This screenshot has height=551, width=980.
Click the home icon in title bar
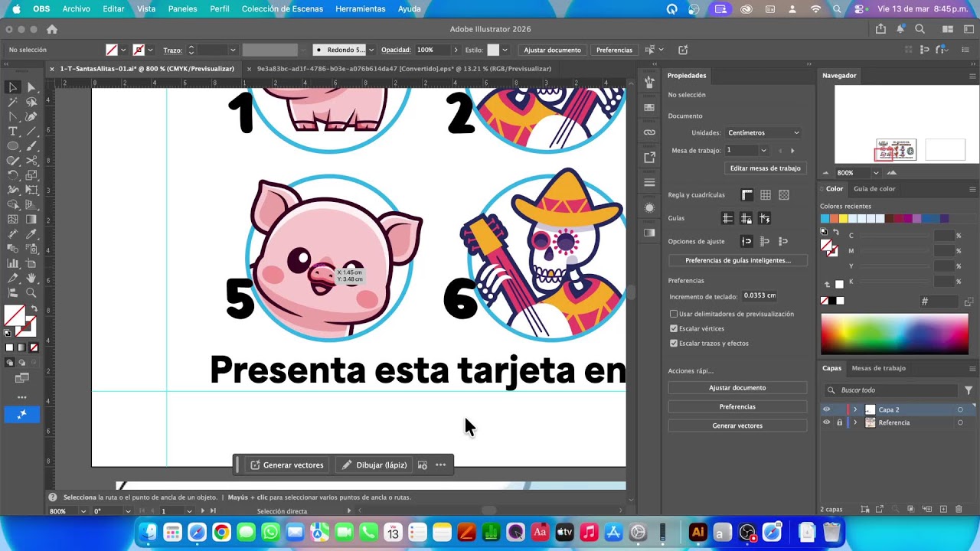(52, 29)
